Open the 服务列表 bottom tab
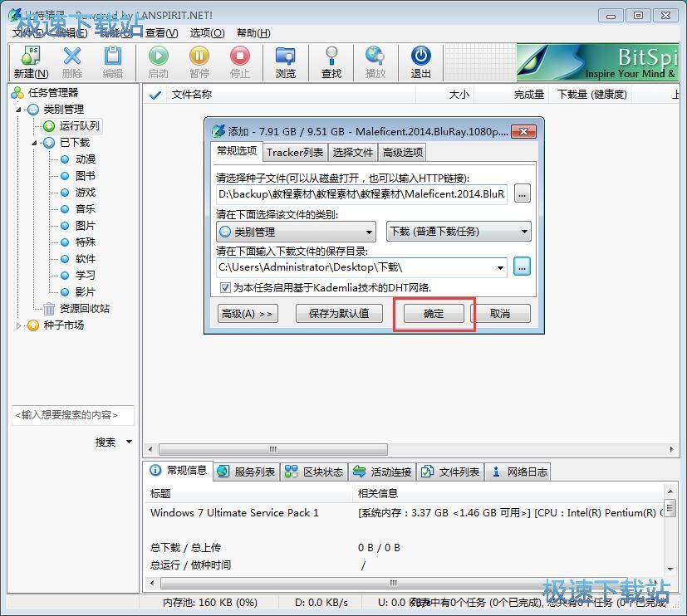The width and height of the screenshot is (687, 616). [247, 472]
